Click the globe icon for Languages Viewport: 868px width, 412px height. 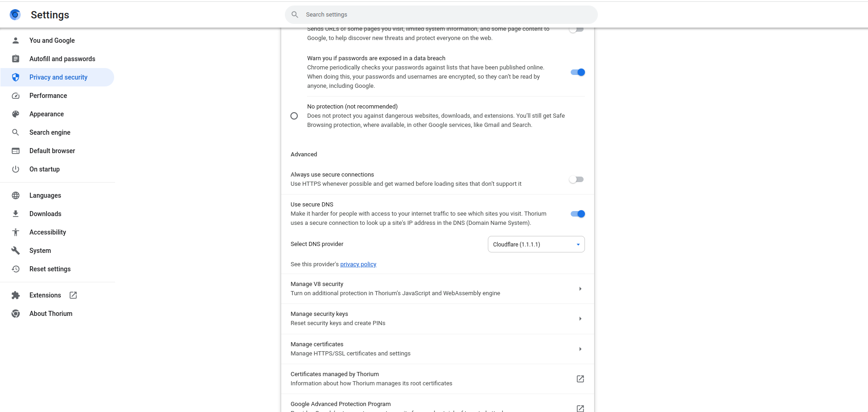pyautogui.click(x=16, y=195)
